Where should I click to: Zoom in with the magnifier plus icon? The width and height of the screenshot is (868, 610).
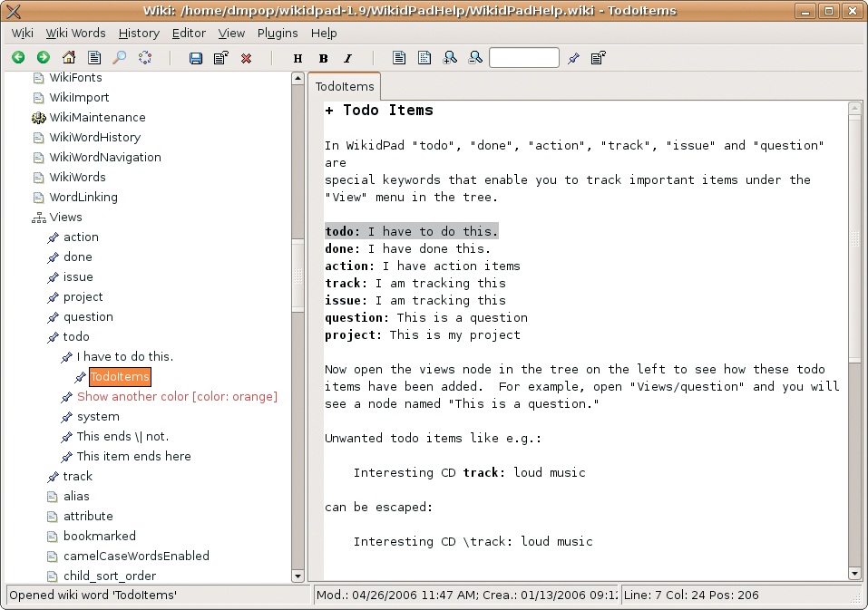[x=450, y=57]
